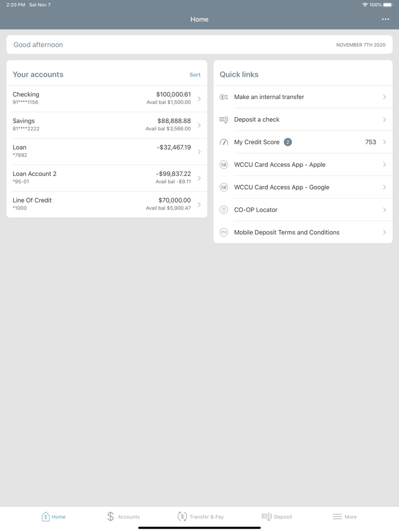Tap the internal transfer dollar icon
Image resolution: width=399 pixels, height=532 pixels.
224,97
